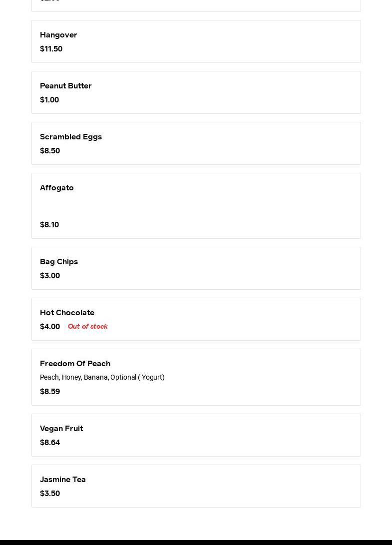Open the Hot Chocolate item
This screenshot has height=545, width=392.
click(67, 313)
